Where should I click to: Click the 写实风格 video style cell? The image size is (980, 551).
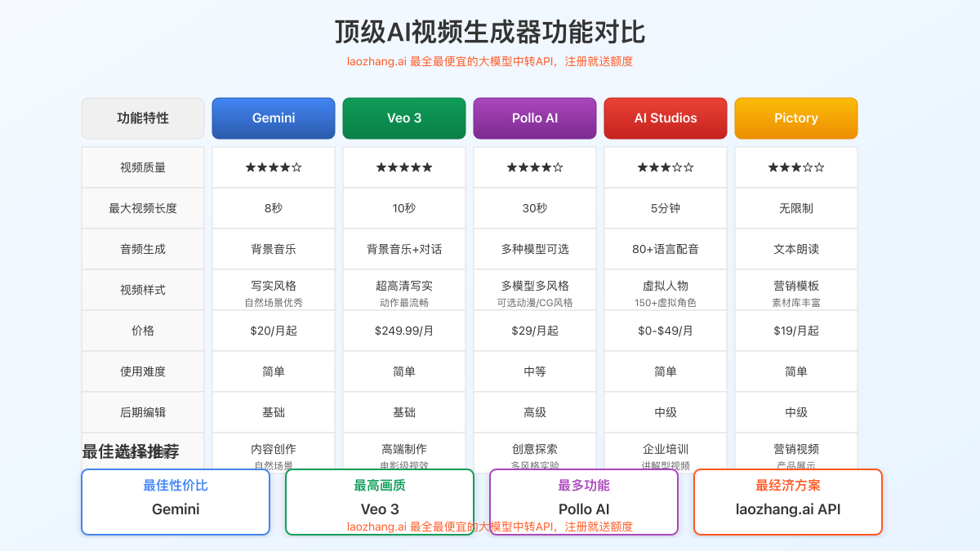click(x=274, y=290)
